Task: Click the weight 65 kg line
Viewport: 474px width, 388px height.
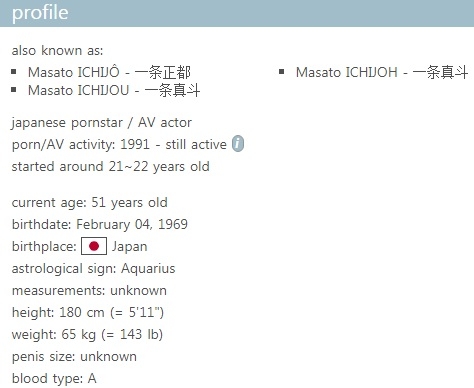Action: 87,335
